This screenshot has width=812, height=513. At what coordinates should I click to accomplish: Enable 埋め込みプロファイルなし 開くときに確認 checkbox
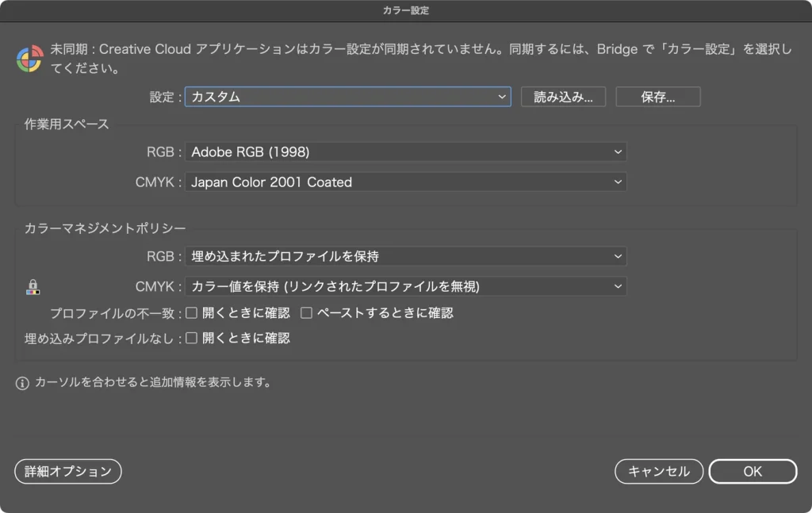(x=192, y=338)
